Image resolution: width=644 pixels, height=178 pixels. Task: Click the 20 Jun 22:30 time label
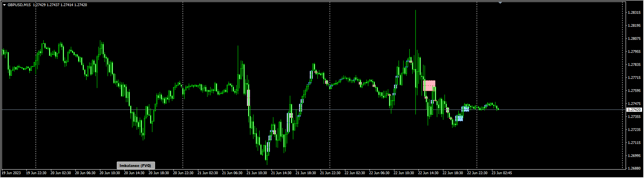pyautogui.click(x=183, y=173)
